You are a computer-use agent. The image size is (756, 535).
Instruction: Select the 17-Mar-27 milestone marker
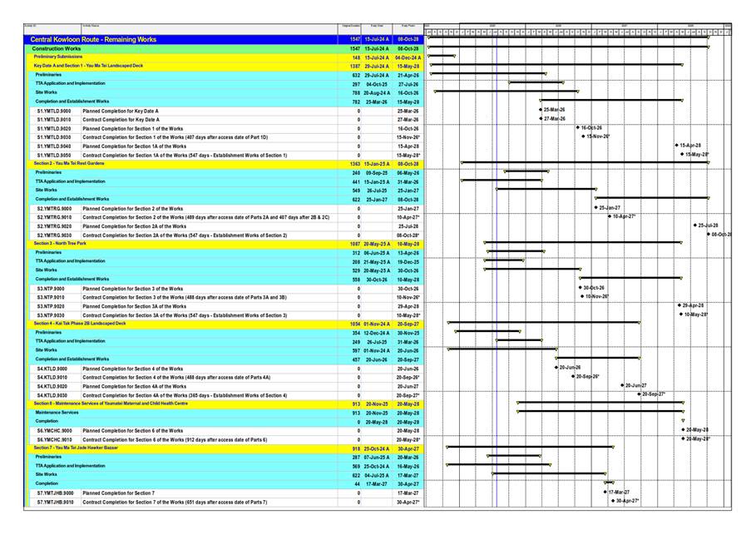point(605,493)
